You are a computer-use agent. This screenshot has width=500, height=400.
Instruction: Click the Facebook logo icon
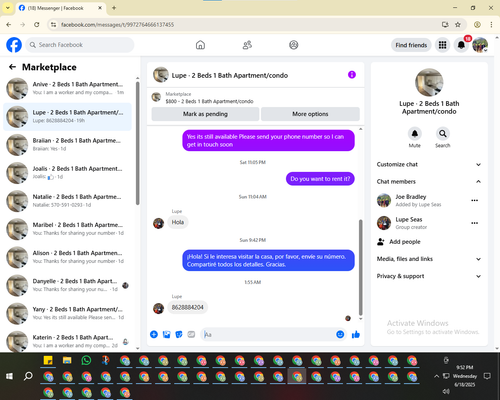coord(14,45)
